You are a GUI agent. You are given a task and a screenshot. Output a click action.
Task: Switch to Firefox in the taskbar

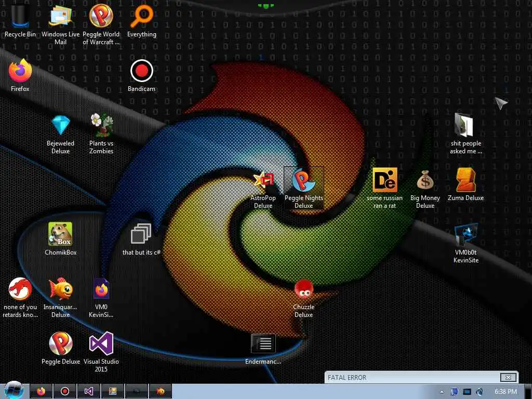[x=41, y=392]
